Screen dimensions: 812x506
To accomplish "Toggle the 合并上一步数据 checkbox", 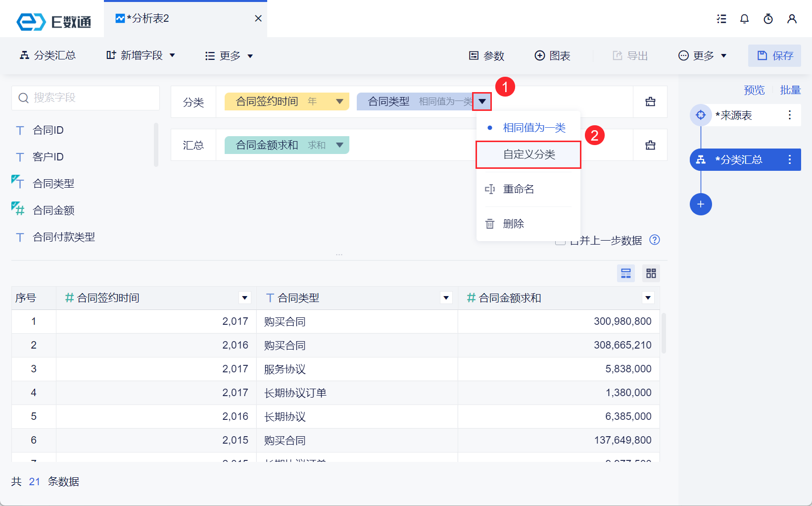I will coord(560,241).
